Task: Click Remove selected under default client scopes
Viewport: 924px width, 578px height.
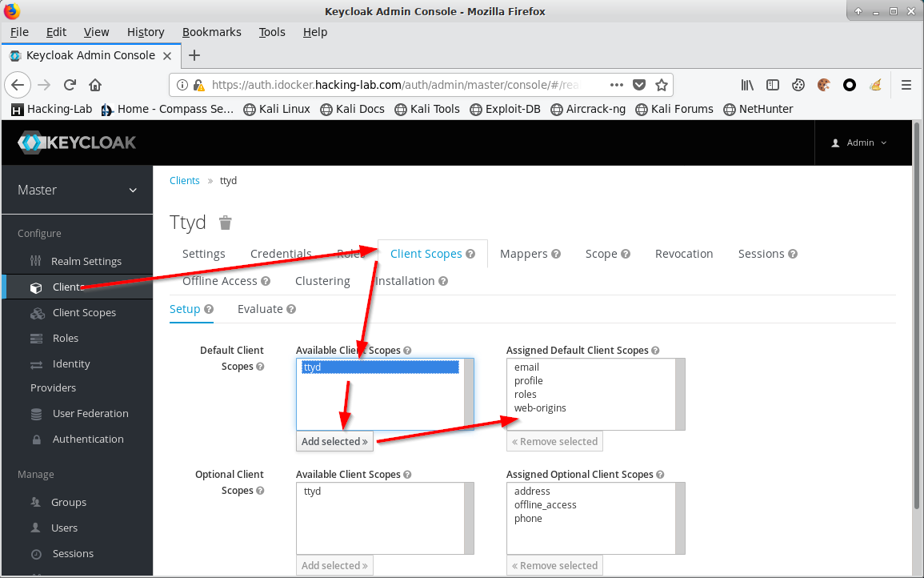Action: pyautogui.click(x=554, y=442)
